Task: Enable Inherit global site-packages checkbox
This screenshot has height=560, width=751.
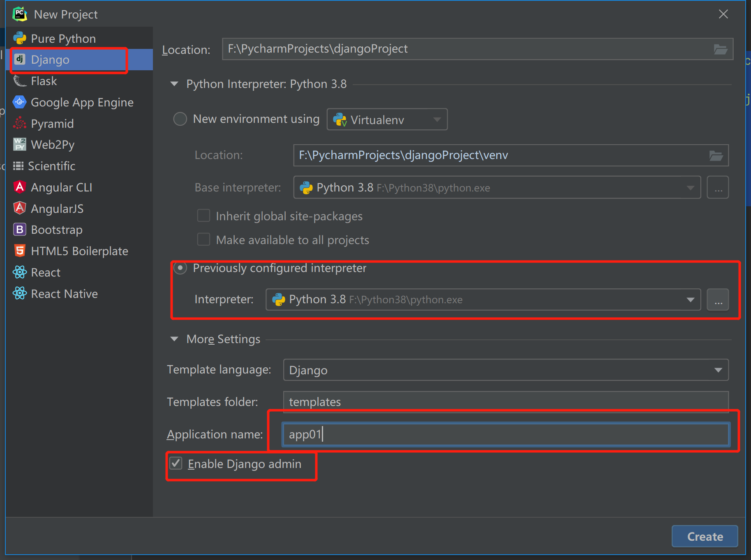Action: click(x=203, y=216)
